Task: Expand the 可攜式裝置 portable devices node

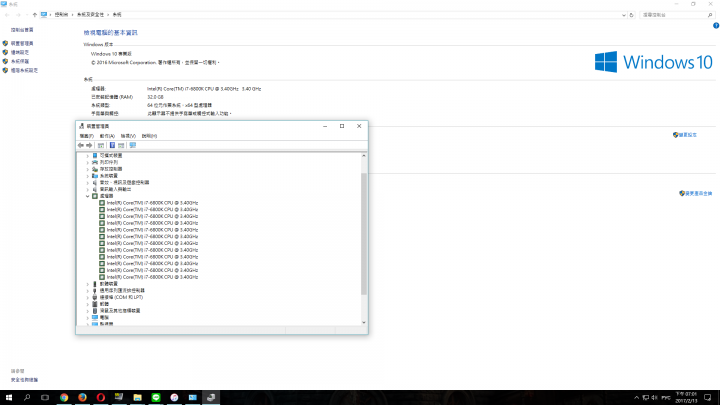Action: (x=88, y=156)
